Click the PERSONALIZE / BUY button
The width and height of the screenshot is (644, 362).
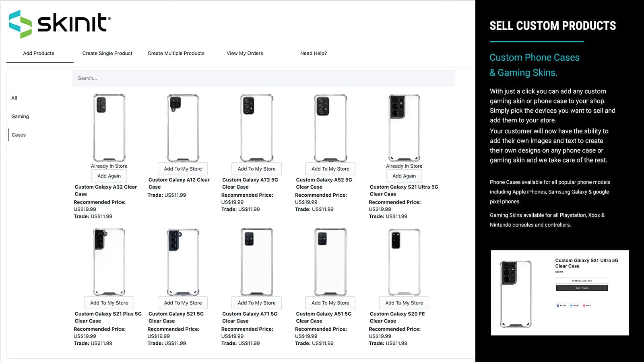point(582,281)
